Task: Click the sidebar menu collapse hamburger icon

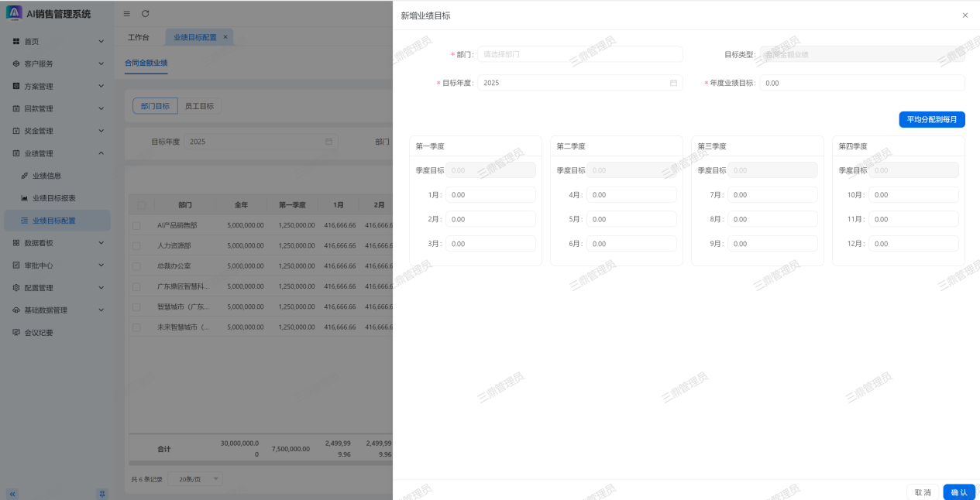Action: [127, 14]
